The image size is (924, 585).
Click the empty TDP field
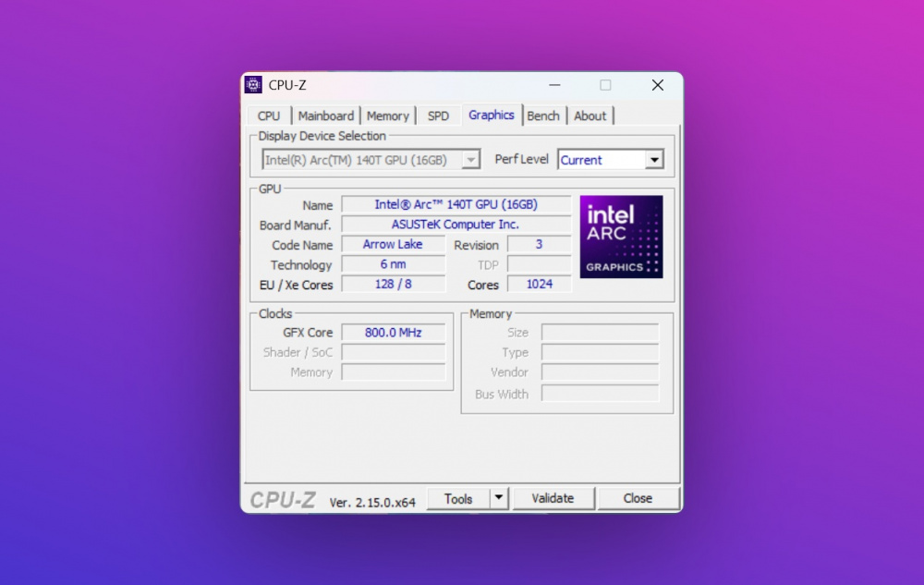coord(540,264)
